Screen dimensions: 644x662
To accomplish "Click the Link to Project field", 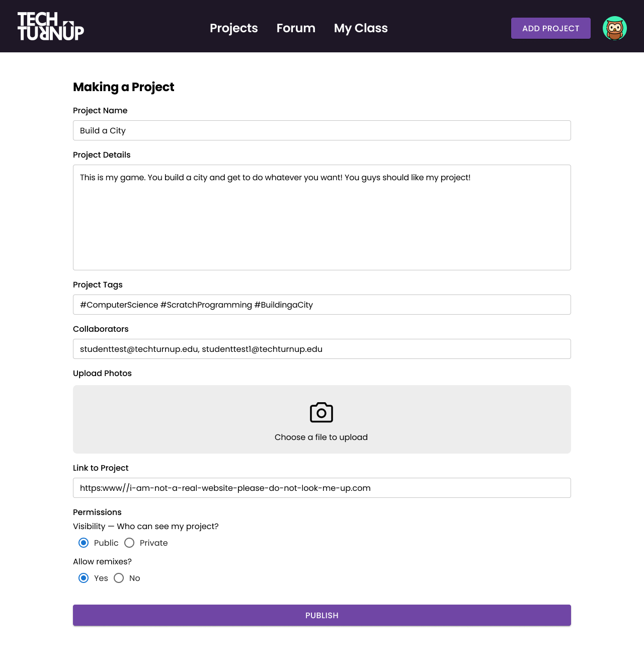I will (322, 488).
